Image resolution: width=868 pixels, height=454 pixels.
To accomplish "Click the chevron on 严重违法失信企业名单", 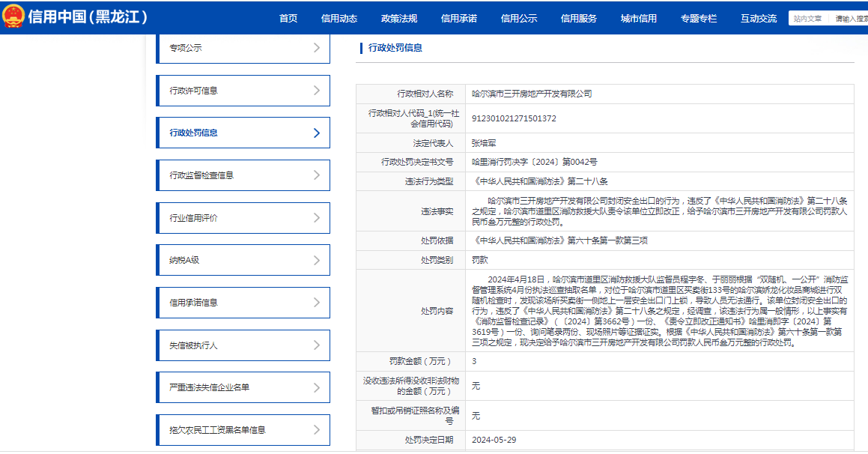I will (x=317, y=387).
